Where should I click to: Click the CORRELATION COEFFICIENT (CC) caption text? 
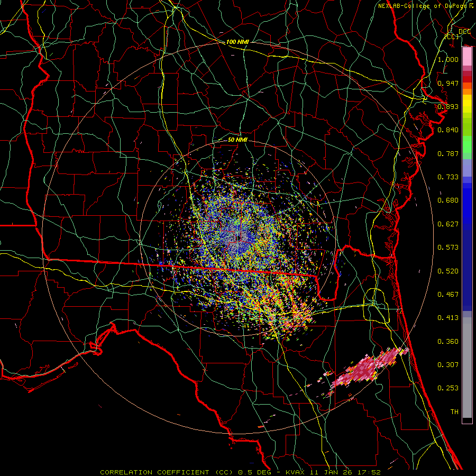(167, 472)
